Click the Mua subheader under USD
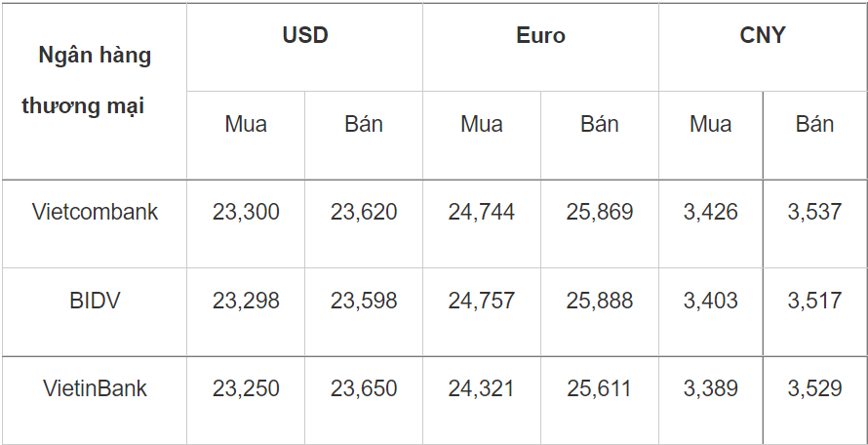868x445 pixels. coord(246,124)
